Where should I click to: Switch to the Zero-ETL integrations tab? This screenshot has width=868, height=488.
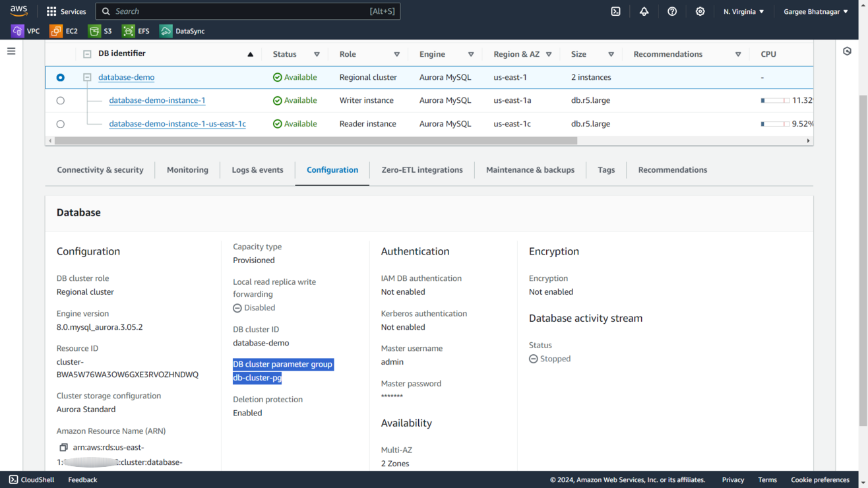pyautogui.click(x=422, y=170)
